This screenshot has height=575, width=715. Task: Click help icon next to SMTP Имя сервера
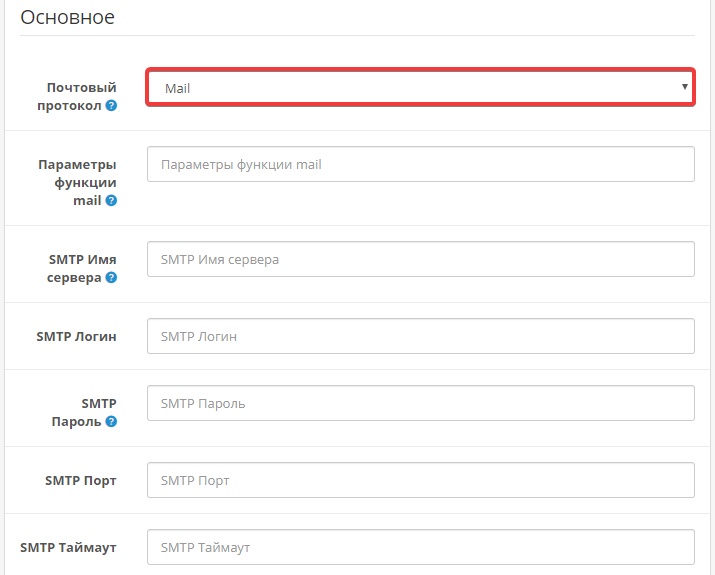click(x=111, y=278)
